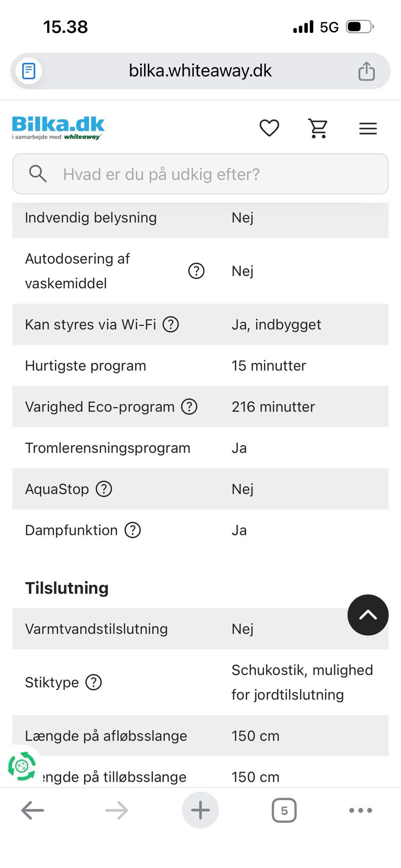Show help for Varighed Eco-program
This screenshot has height=868, width=401.
[189, 407]
